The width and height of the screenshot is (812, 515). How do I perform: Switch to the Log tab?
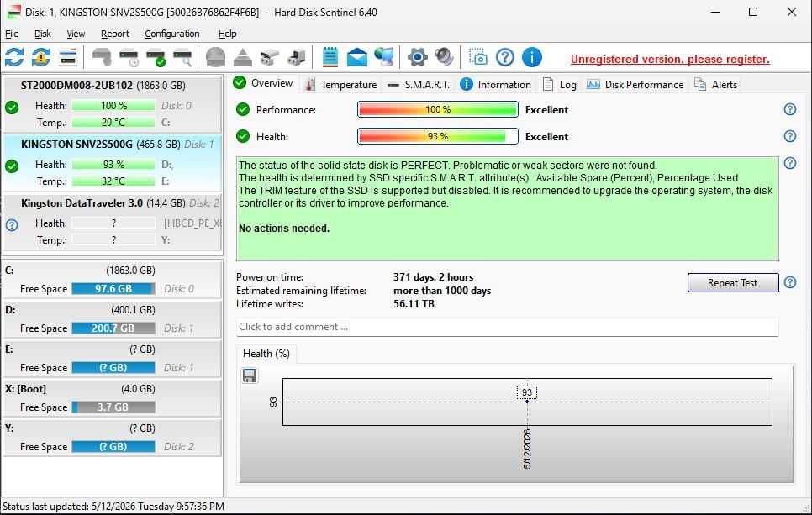tap(560, 84)
